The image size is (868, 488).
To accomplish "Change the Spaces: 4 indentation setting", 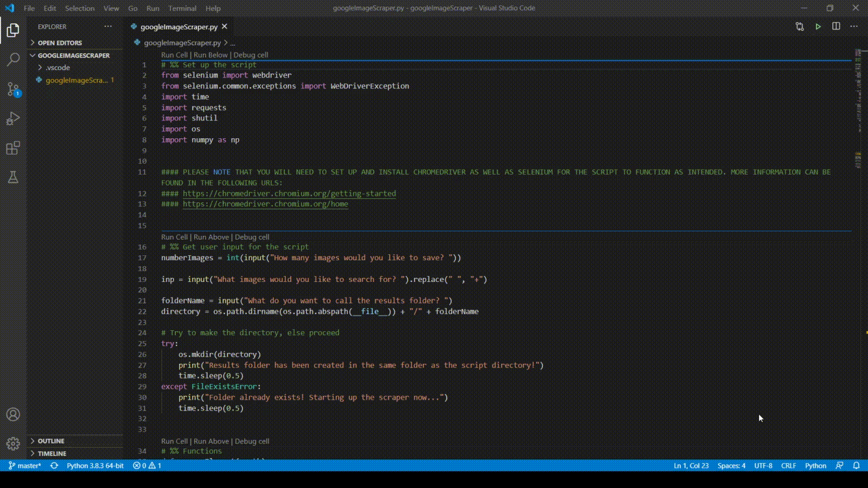I will click(731, 466).
